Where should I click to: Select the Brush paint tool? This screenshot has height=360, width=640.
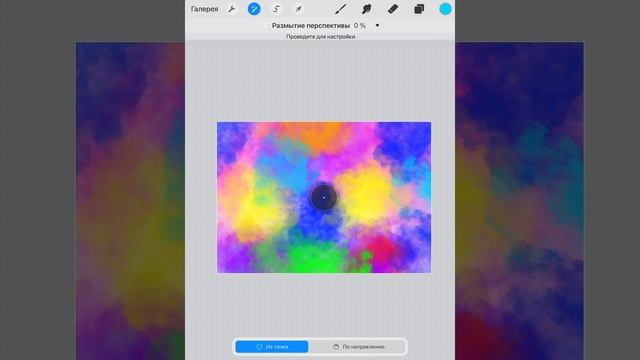[340, 9]
